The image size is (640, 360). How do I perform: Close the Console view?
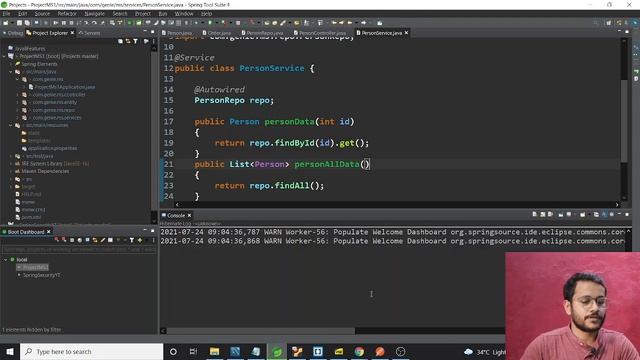(189, 215)
